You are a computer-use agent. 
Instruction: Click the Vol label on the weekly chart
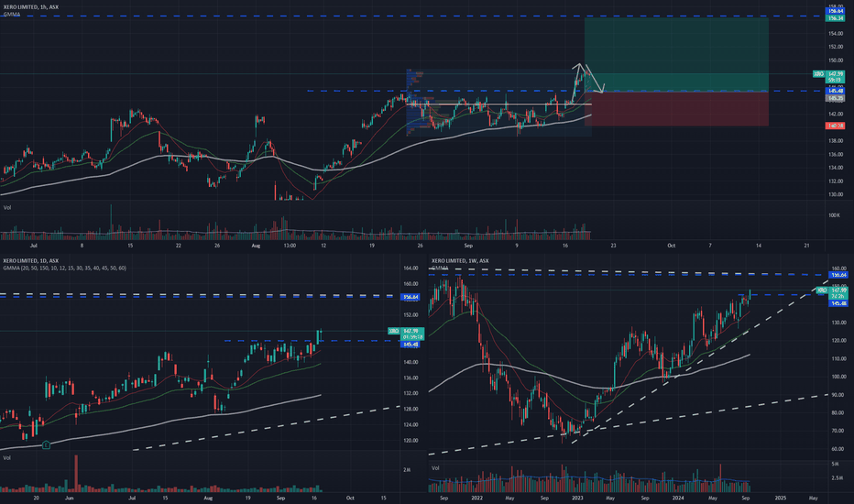click(x=436, y=468)
